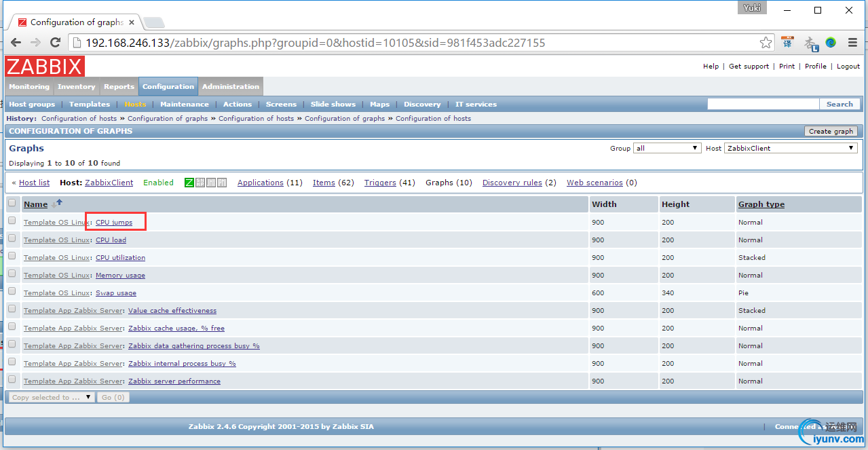Image resolution: width=868 pixels, height=450 pixels.
Task: Open Slide shows submenu
Action: [x=333, y=105]
